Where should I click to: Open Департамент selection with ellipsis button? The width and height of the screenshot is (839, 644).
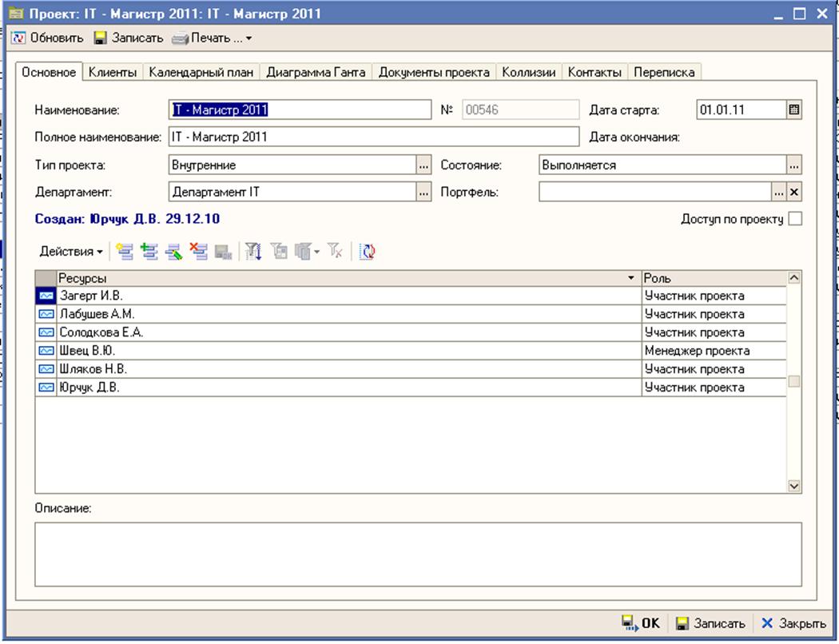[x=423, y=192]
